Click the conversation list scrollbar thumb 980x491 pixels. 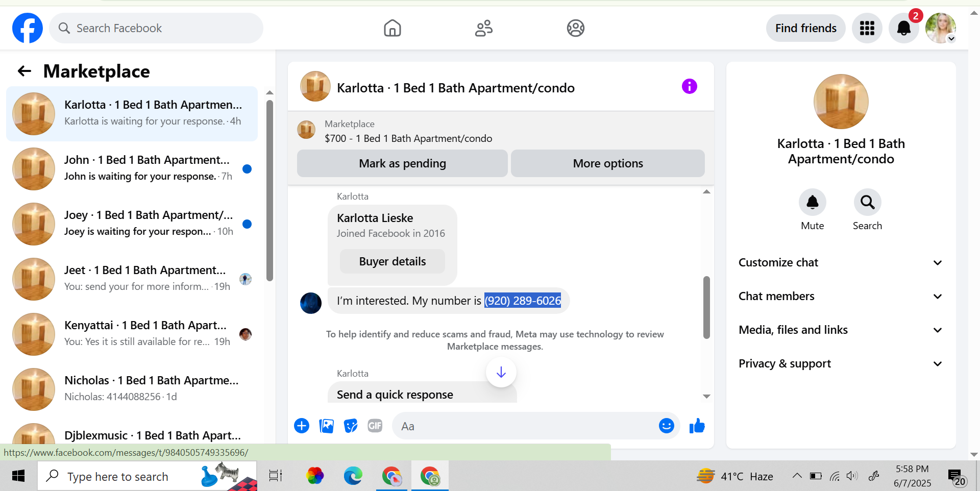(x=269, y=190)
